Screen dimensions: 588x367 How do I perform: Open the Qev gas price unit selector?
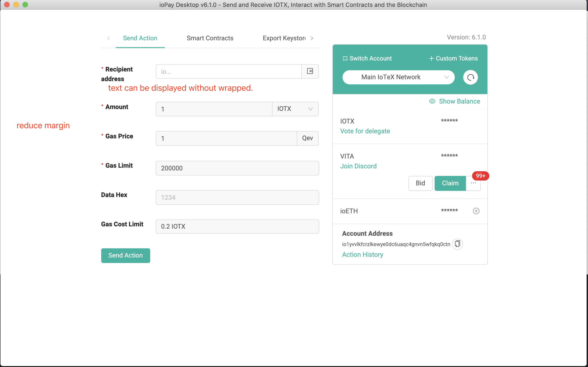point(308,138)
